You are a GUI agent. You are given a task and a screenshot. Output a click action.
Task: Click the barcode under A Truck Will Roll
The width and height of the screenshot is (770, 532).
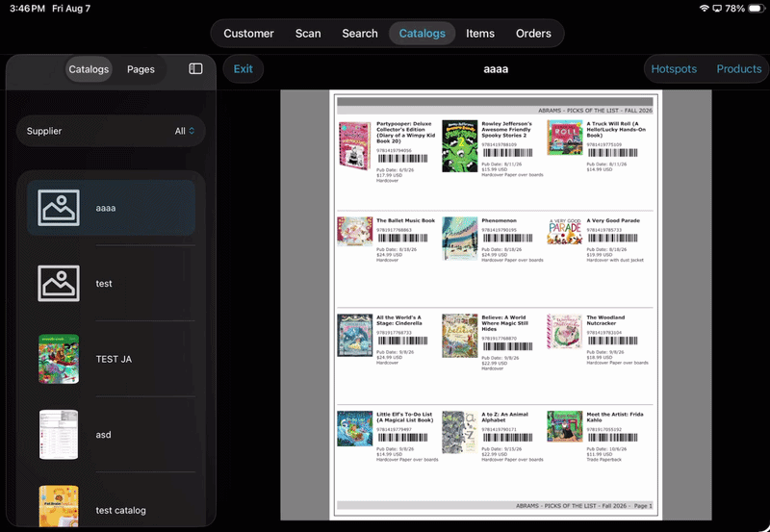point(612,153)
